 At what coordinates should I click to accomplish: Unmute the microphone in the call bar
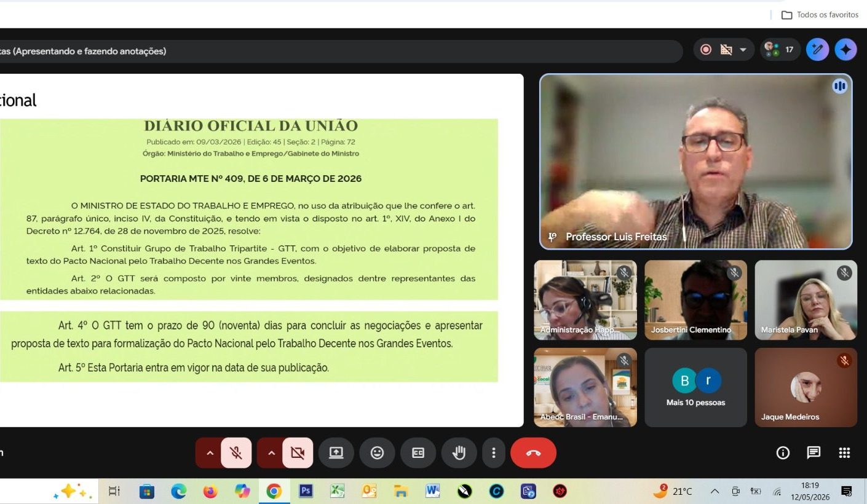(x=236, y=453)
